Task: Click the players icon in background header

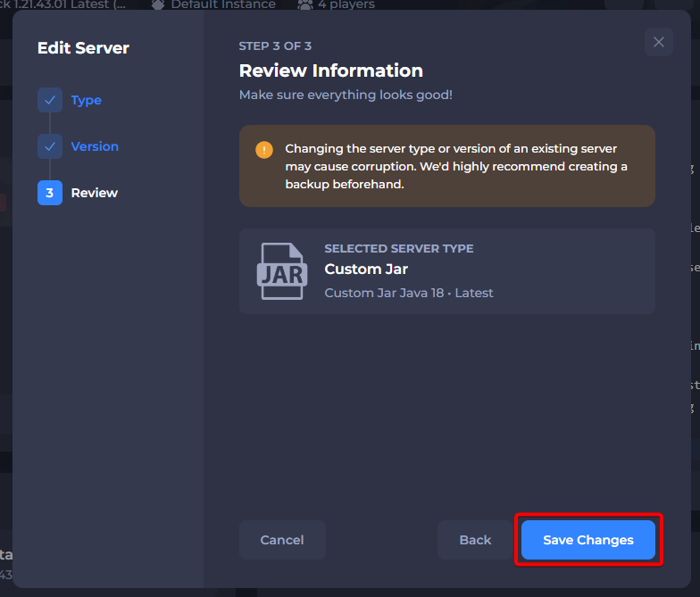Action: (x=305, y=4)
